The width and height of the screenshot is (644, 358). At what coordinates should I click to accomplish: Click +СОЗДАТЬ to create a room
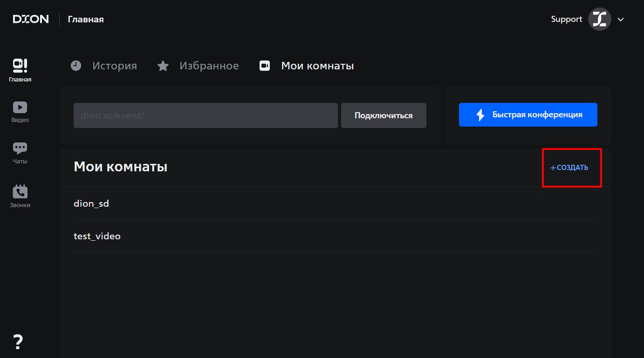pos(569,168)
